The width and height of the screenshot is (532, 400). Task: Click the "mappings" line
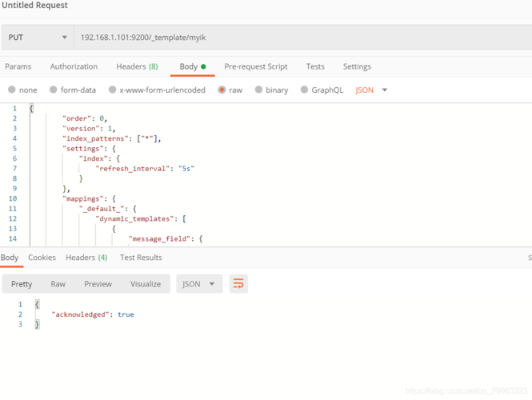89,199
